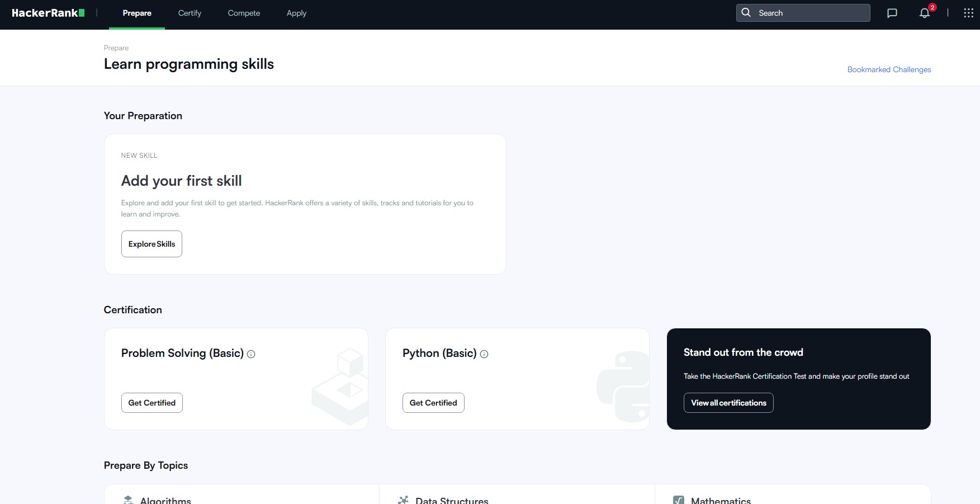
Task: Switch to the Certify tab
Action: (x=190, y=13)
